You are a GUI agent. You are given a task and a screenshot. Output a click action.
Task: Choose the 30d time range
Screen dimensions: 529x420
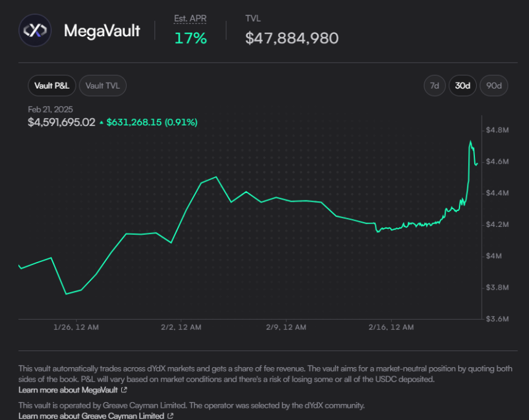click(x=462, y=85)
